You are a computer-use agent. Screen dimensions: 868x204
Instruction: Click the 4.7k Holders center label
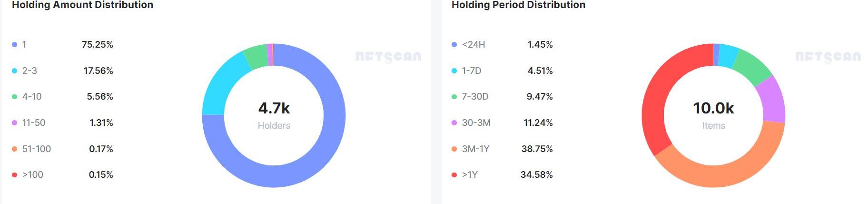[x=274, y=114]
